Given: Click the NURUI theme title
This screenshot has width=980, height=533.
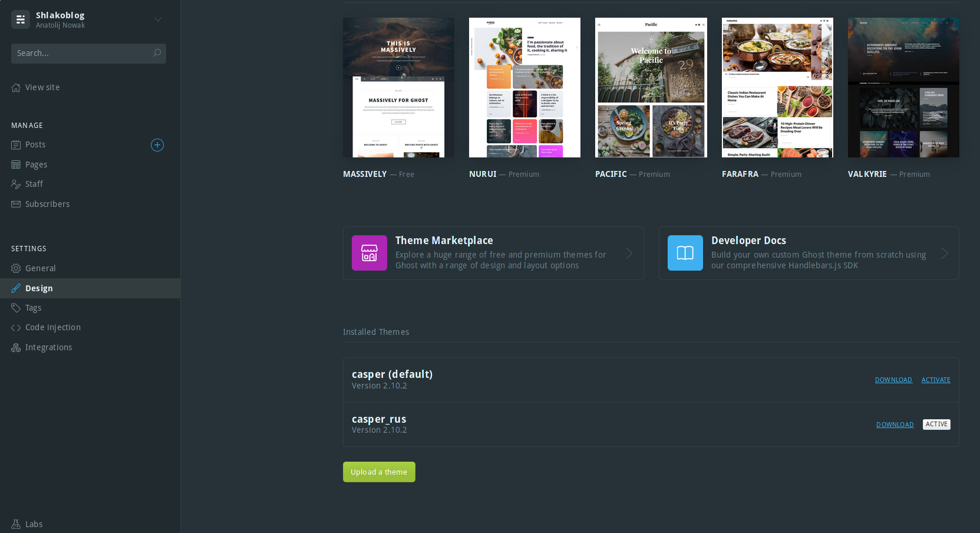Looking at the screenshot, I should (483, 174).
